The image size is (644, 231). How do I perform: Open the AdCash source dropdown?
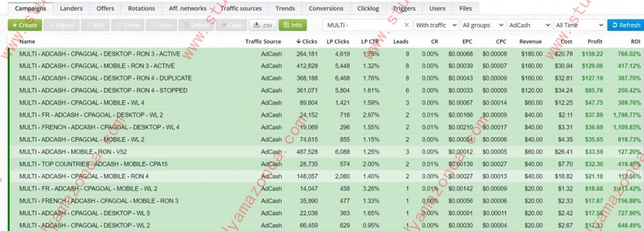tap(530, 25)
